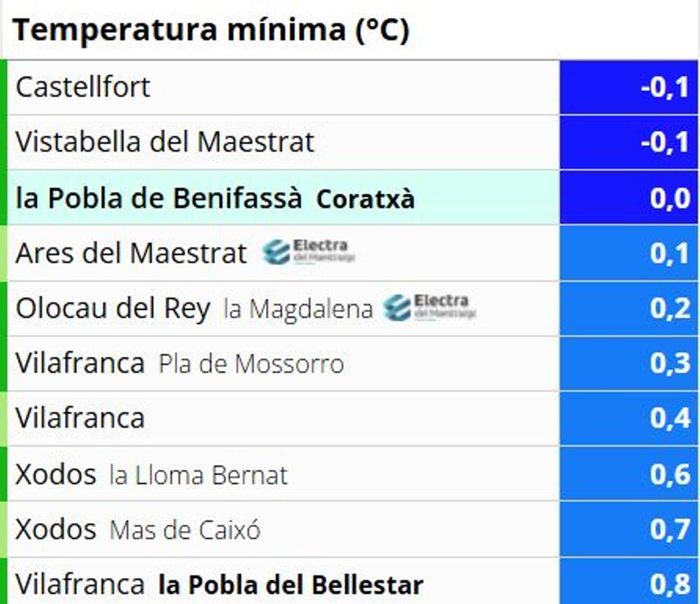
Task: Click the Temperatura mínima header
Action: click(211, 29)
